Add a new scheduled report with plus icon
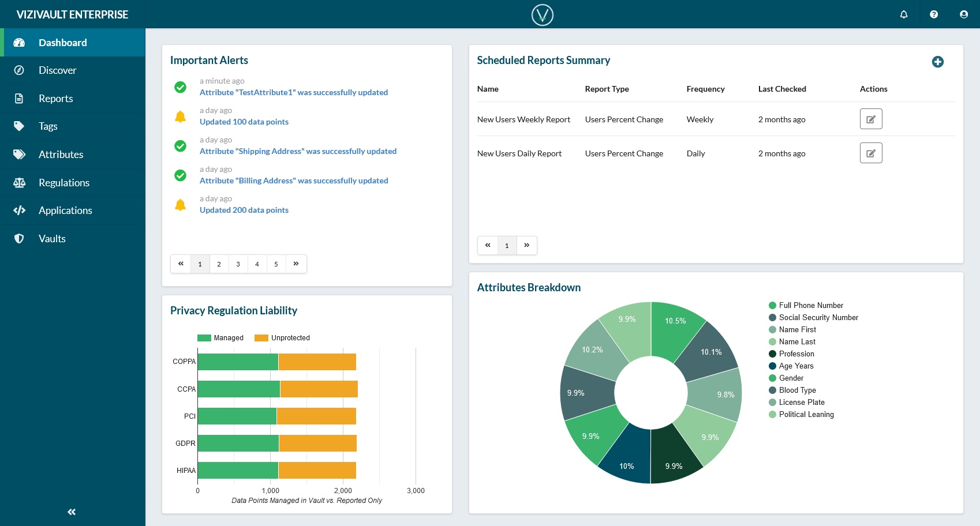 coord(938,62)
